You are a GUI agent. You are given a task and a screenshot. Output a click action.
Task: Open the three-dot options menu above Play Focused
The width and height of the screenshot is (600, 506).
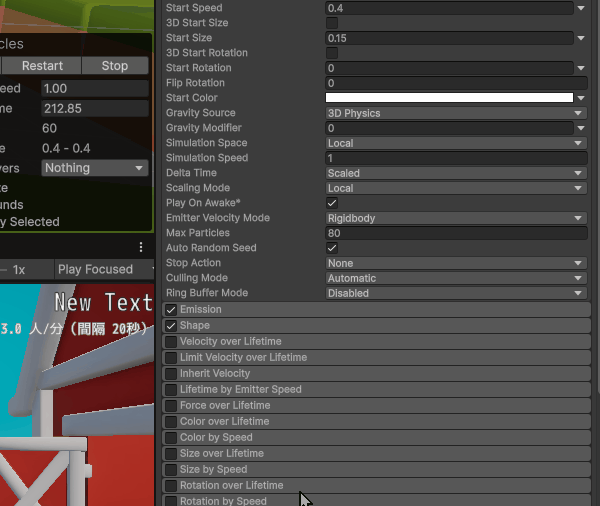141,247
